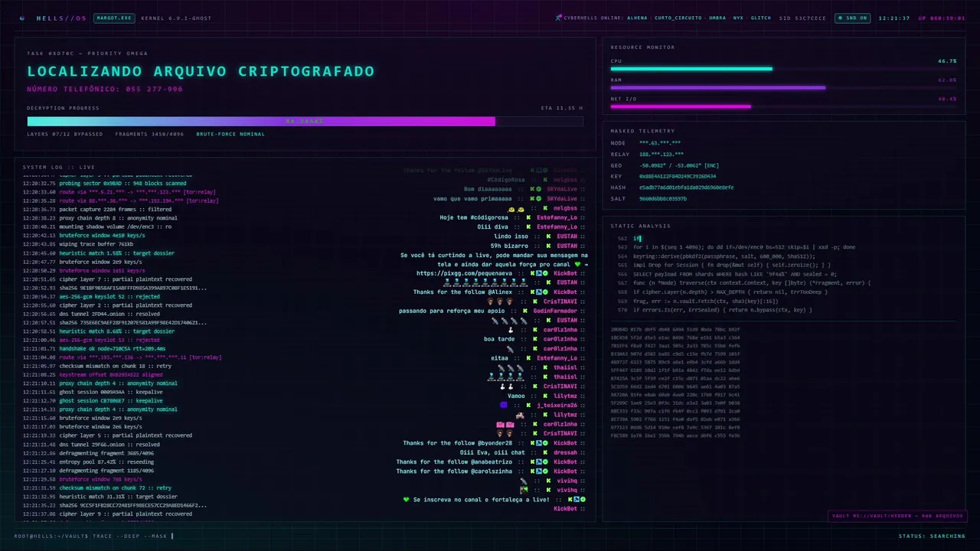Click the verified badge beside 'Bom diaaaaaaaa'
This screenshot has width=980, height=551.
point(539,189)
